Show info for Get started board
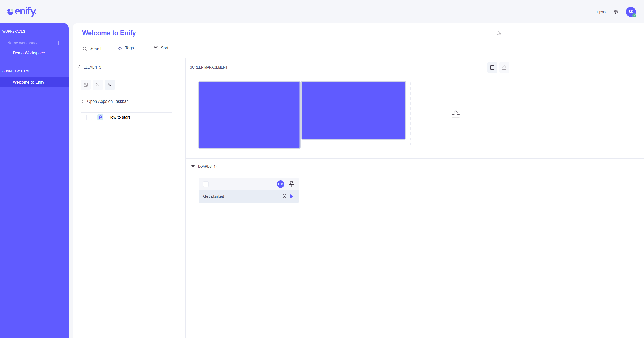The width and height of the screenshot is (644, 338). coord(284,196)
